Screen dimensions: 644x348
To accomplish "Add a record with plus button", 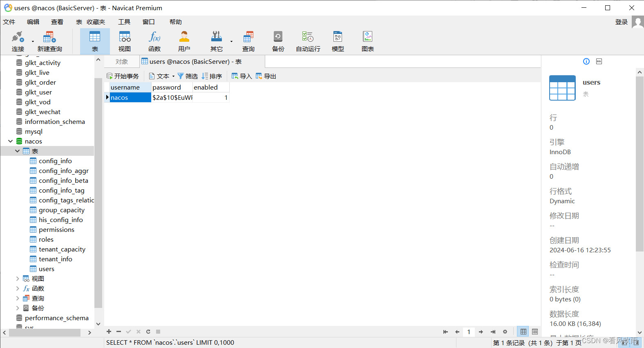I will [x=109, y=332].
